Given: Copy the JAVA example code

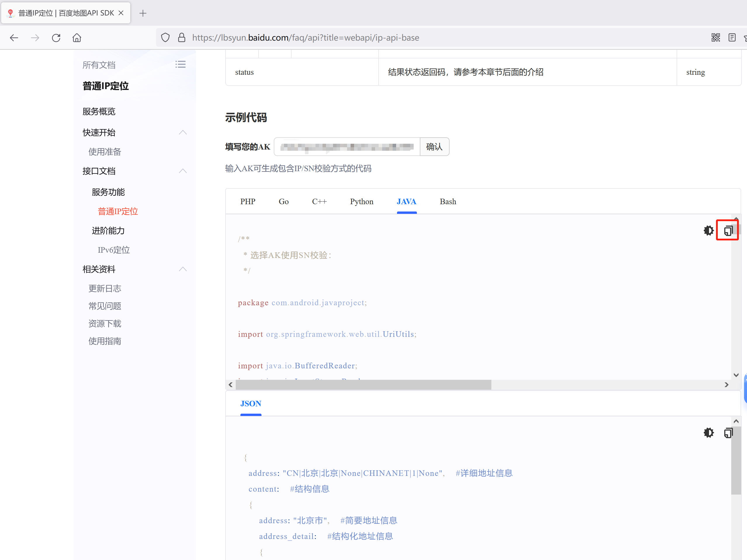Looking at the screenshot, I should click(x=728, y=230).
